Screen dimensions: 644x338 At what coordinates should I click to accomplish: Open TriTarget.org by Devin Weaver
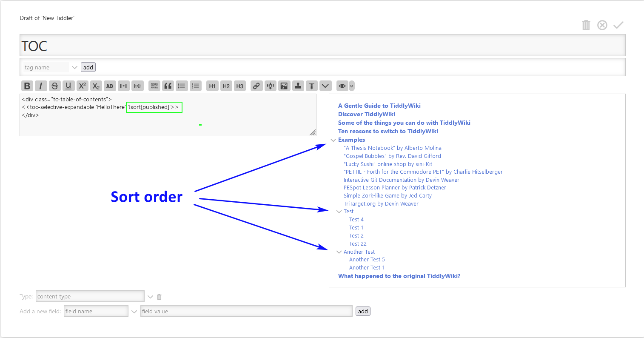tap(381, 204)
